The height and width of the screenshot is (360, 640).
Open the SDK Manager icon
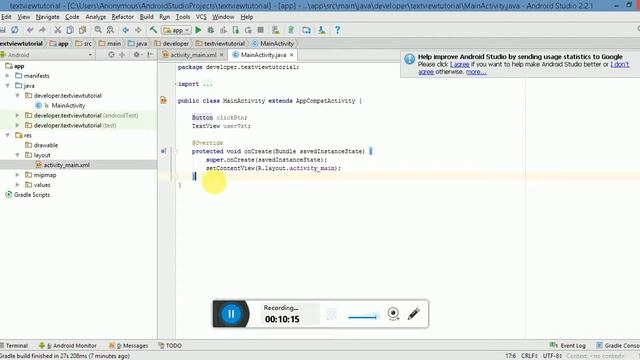322,30
